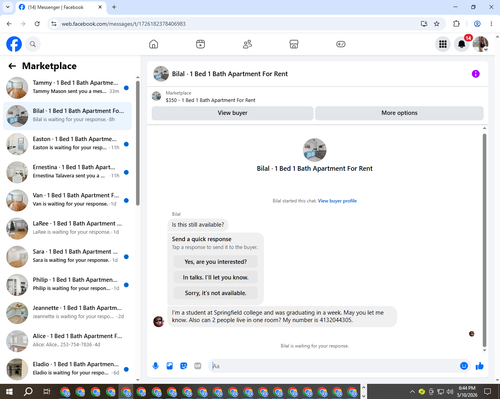Show hidden system tray icons
This screenshot has height=399, width=500.
412,392
